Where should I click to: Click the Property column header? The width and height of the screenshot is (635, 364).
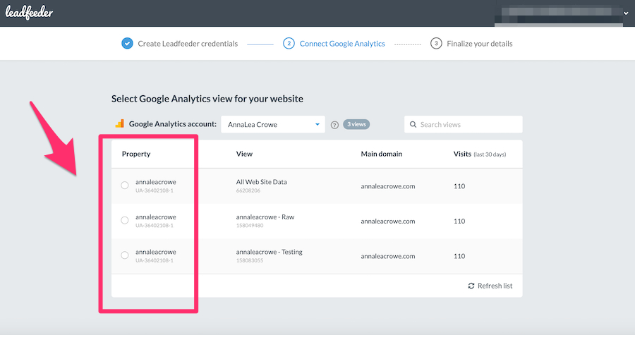pos(136,154)
